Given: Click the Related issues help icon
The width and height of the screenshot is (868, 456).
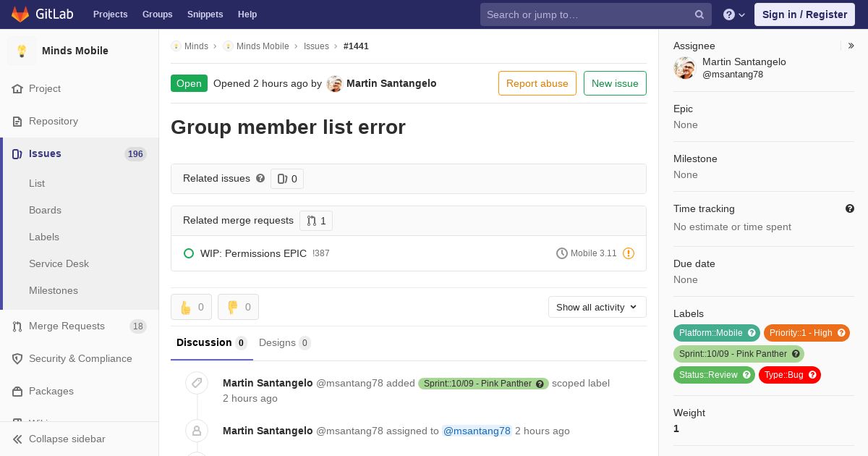Looking at the screenshot, I should [260, 178].
